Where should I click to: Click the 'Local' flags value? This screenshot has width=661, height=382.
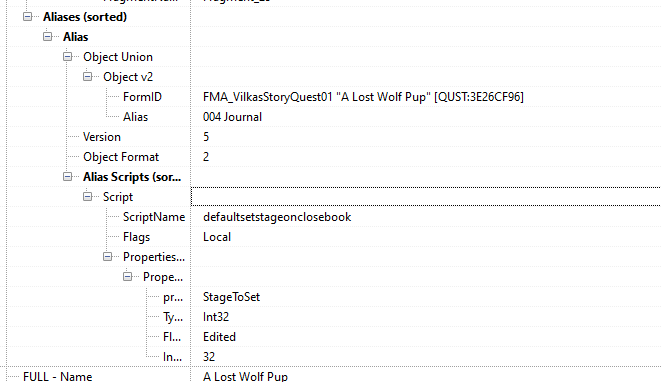click(x=217, y=237)
